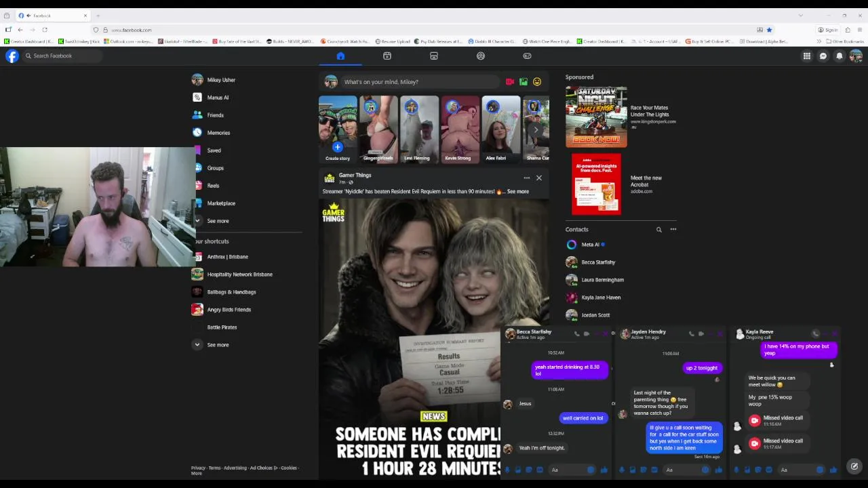The image size is (868, 488).
Task: Expand the hidden bookmarks overflow chevron
Action: pyautogui.click(x=819, y=41)
